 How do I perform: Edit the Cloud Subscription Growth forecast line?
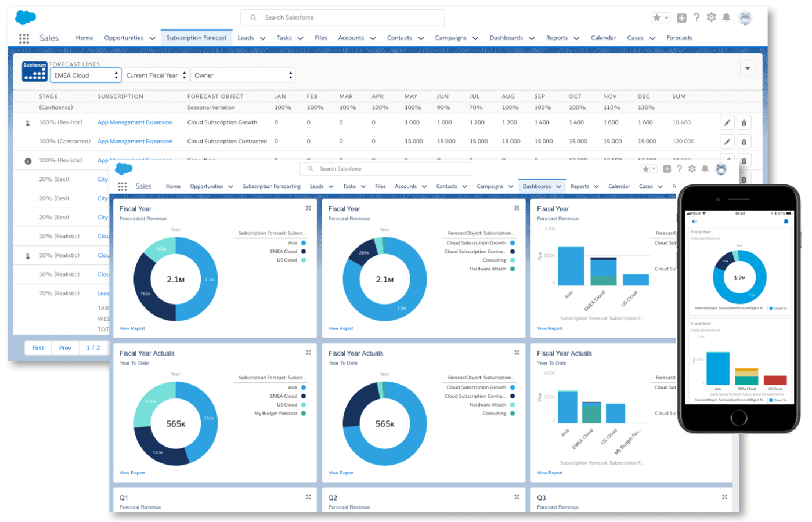click(727, 122)
